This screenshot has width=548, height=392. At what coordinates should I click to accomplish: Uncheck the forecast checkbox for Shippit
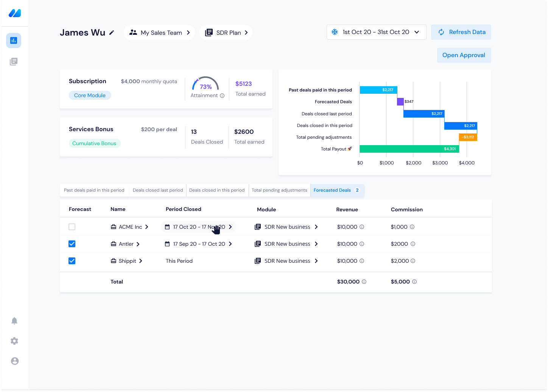pyautogui.click(x=72, y=260)
